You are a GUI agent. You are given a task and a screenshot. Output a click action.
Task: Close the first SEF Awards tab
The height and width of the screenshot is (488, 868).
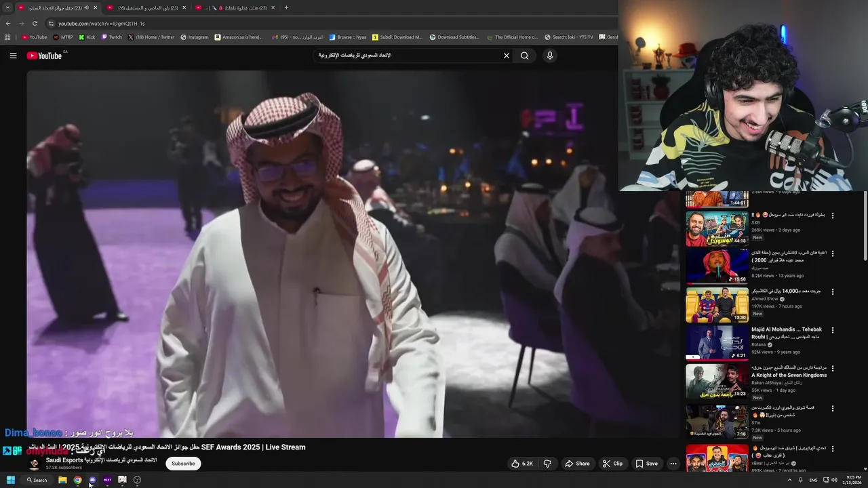click(x=96, y=7)
